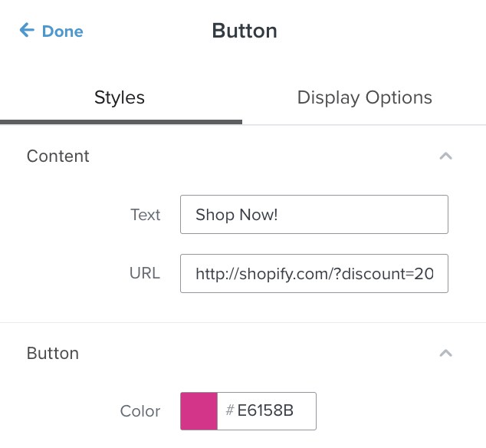Open the pink button color swatch
Viewport: 486px width, 448px height.
point(199,411)
